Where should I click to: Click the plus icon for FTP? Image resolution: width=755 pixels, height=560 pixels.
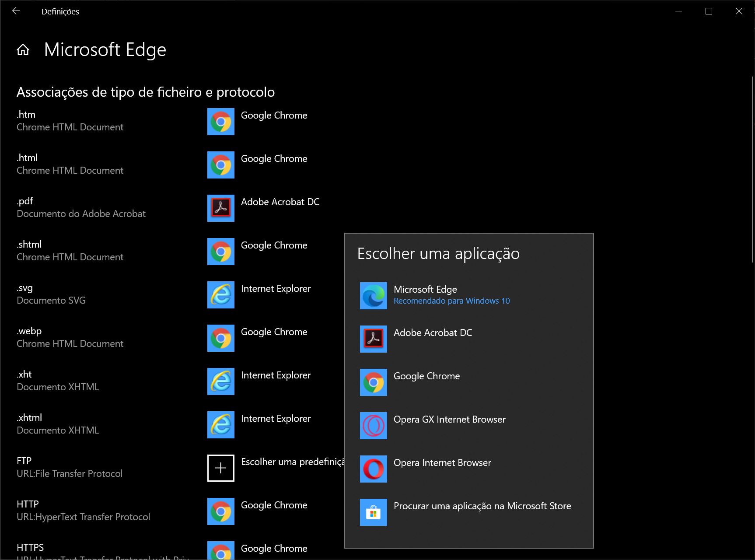(x=221, y=468)
